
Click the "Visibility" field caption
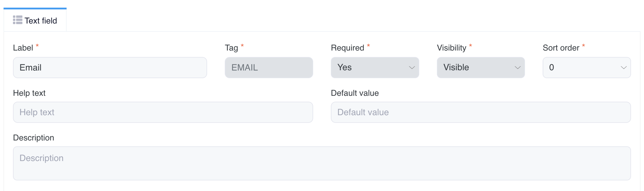coord(451,48)
